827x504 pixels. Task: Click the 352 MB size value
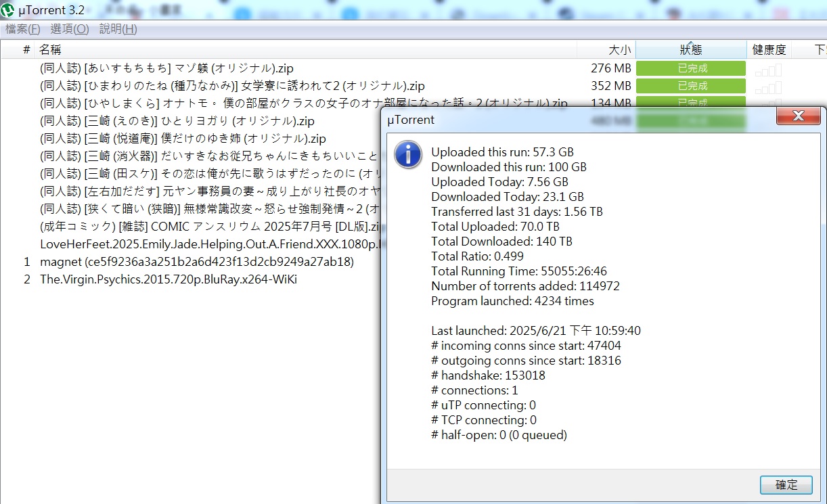click(611, 86)
